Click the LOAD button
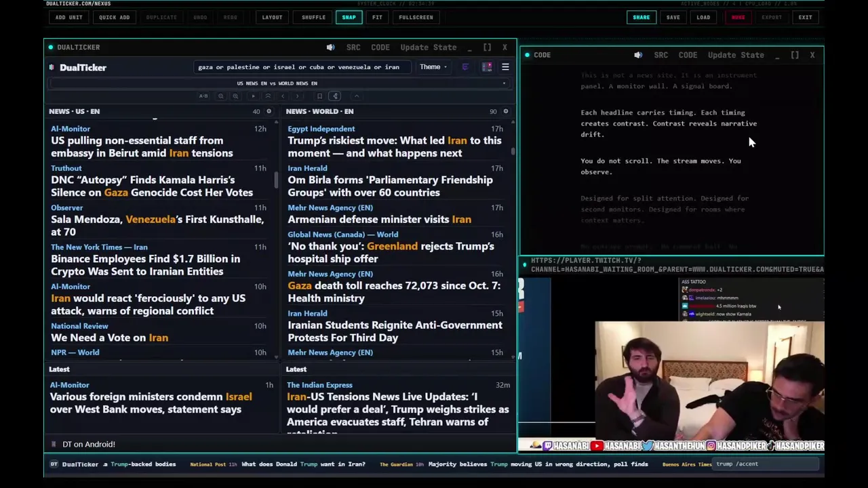 [703, 17]
